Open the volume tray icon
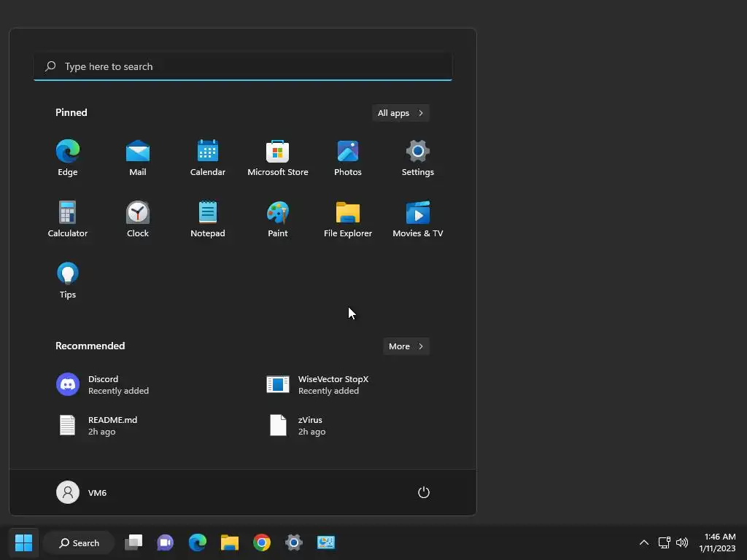 tap(682, 542)
